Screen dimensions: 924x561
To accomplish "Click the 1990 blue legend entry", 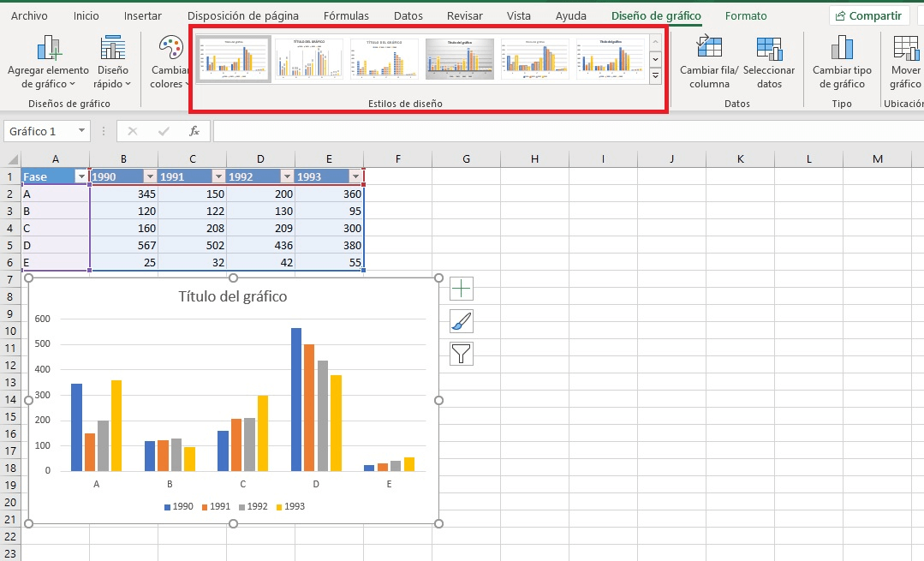I will (x=179, y=506).
